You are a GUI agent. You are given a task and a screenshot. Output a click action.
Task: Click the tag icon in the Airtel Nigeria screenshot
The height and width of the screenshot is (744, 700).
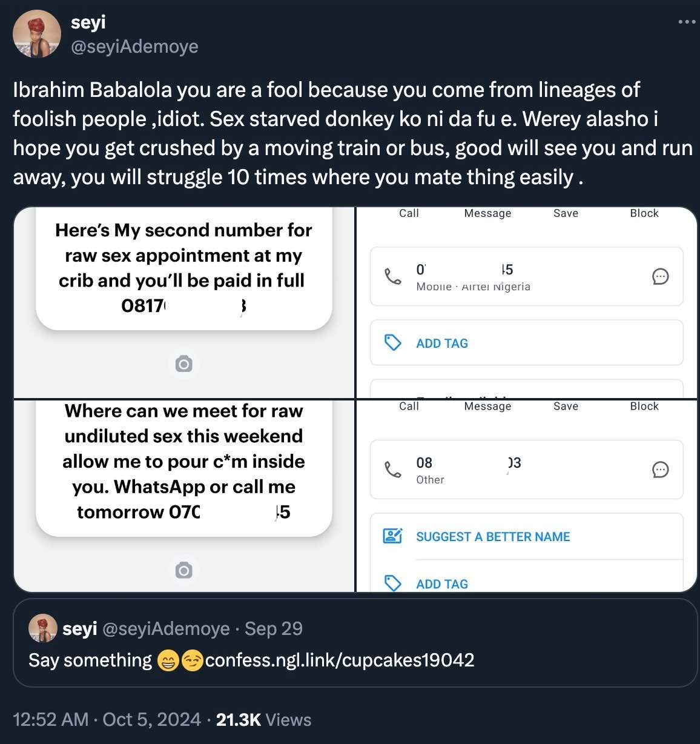393,343
